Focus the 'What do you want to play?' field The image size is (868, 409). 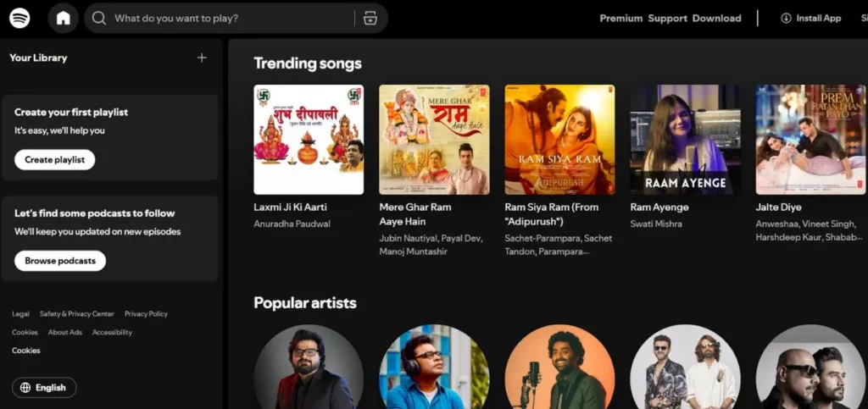236,19
